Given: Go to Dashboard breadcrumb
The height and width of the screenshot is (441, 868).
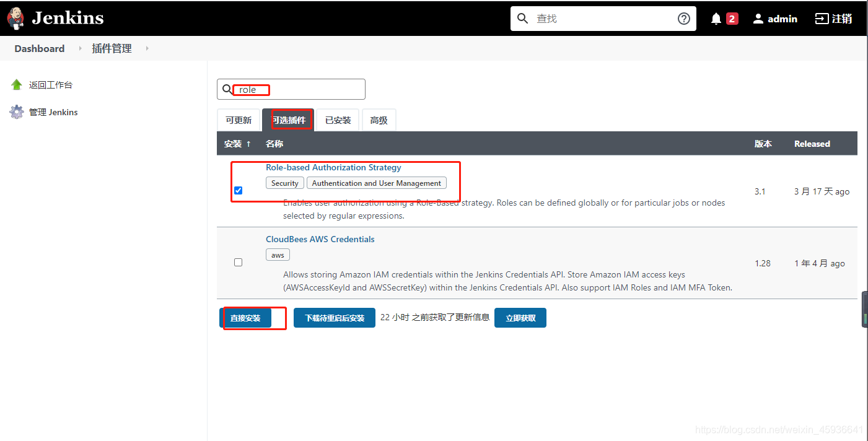Looking at the screenshot, I should pos(40,48).
